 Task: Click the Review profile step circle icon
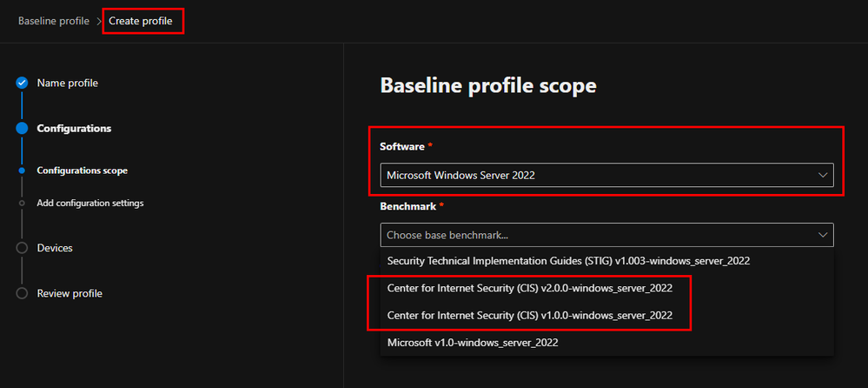click(23, 293)
